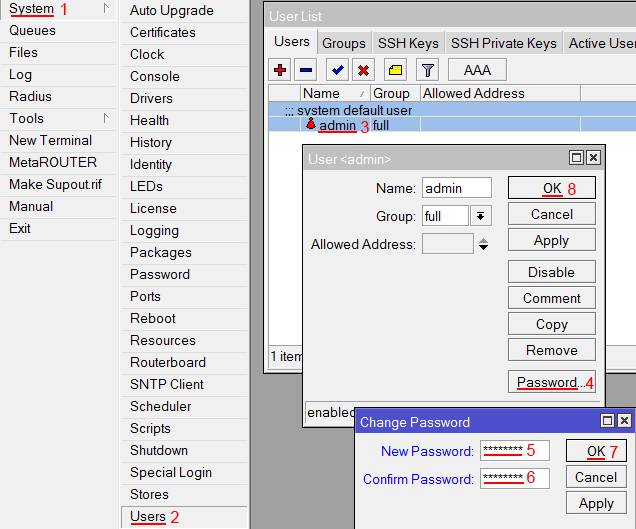636x529 pixels.
Task: Switch to the Groups tab
Action: click(343, 43)
